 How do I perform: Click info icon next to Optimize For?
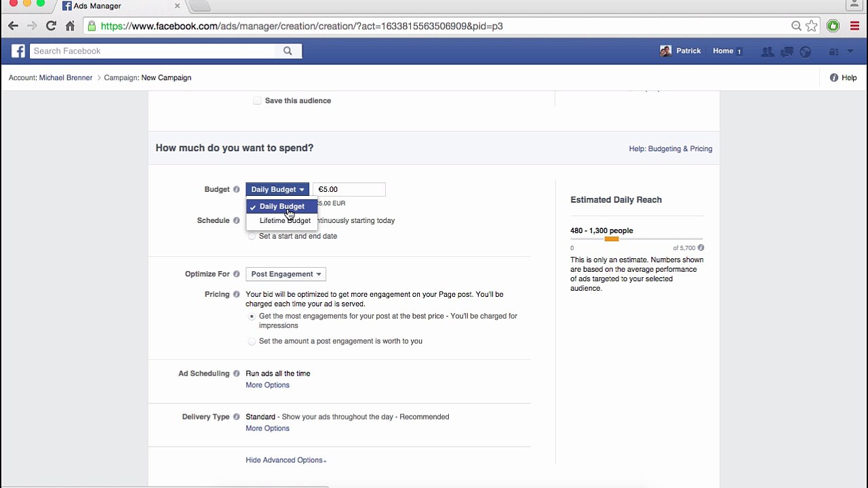point(237,274)
